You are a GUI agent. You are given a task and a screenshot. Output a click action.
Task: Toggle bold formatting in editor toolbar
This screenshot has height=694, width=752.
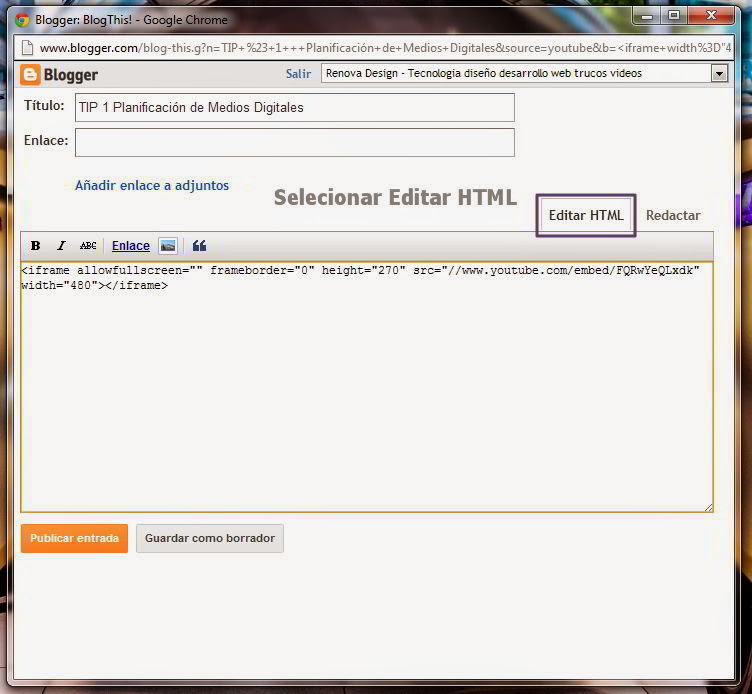(x=35, y=246)
